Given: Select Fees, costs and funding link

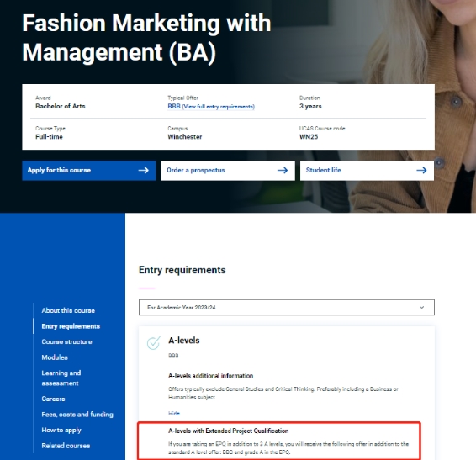Looking at the screenshot, I should click(77, 414).
